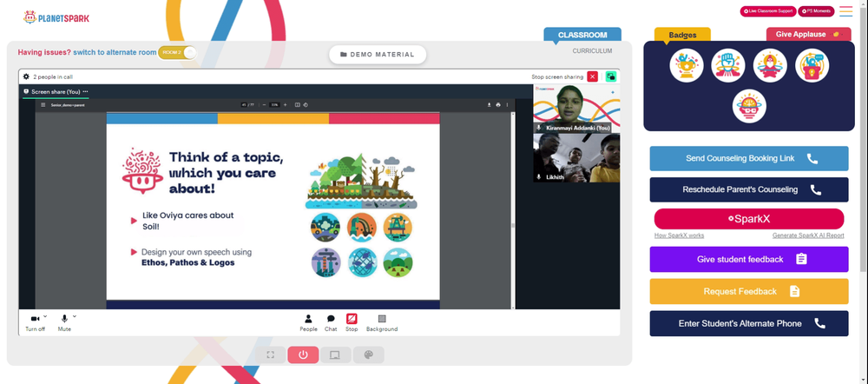
Task: Award the wizard star badge
Action: pyautogui.click(x=770, y=65)
